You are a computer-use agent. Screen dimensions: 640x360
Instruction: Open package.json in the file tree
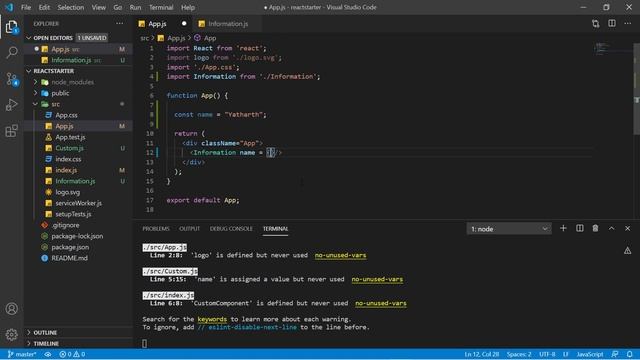[x=70, y=247]
